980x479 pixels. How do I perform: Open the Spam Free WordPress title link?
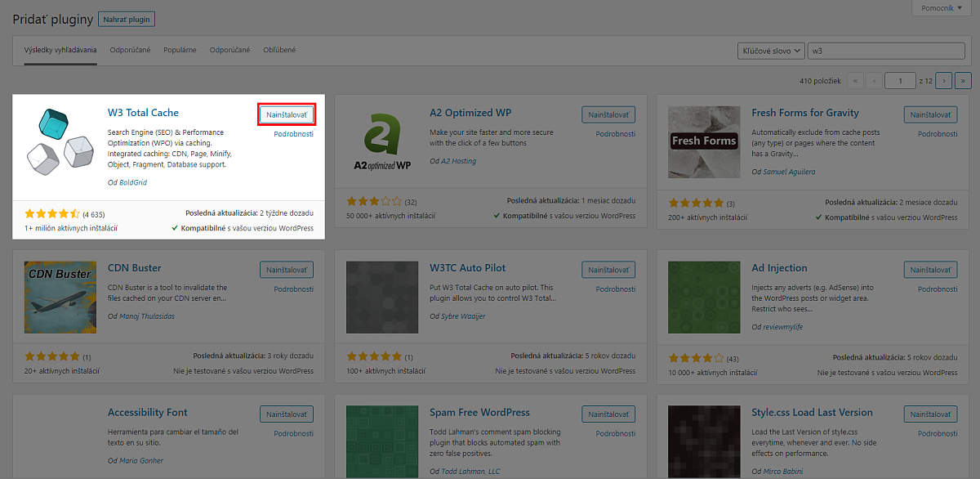[479, 413]
